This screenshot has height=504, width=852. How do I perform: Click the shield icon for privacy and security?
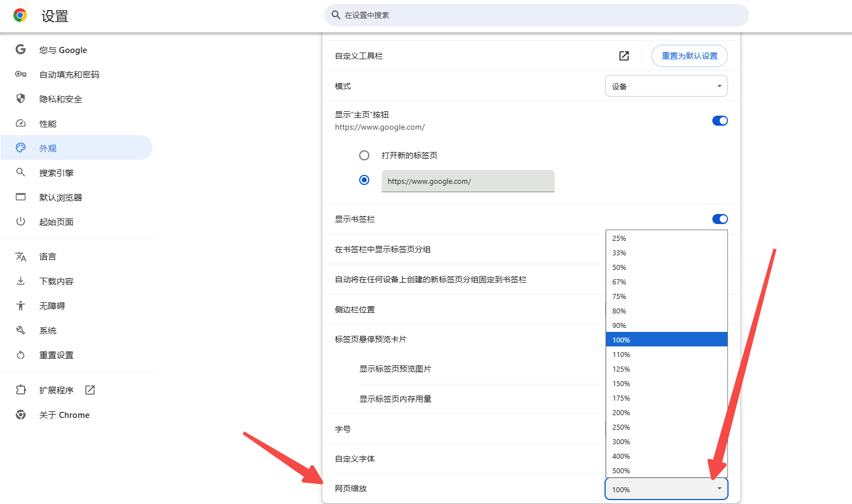[x=21, y=99]
